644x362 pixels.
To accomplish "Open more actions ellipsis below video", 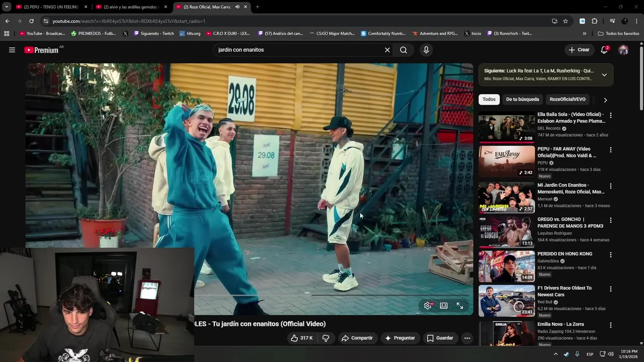I will 467,338.
